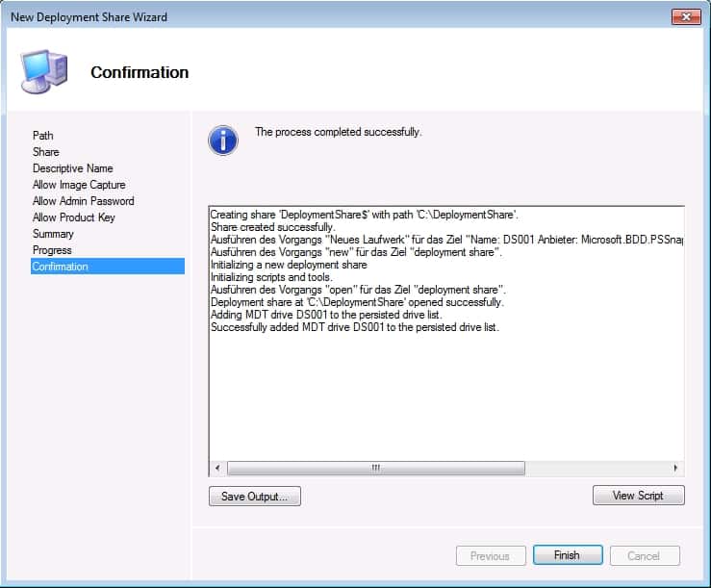Click the blue information icon

[x=223, y=141]
